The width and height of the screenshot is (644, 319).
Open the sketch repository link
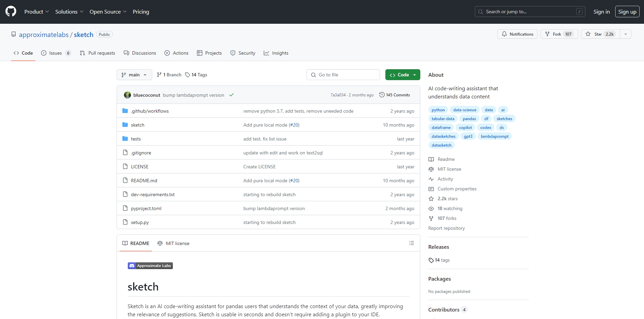click(x=83, y=35)
